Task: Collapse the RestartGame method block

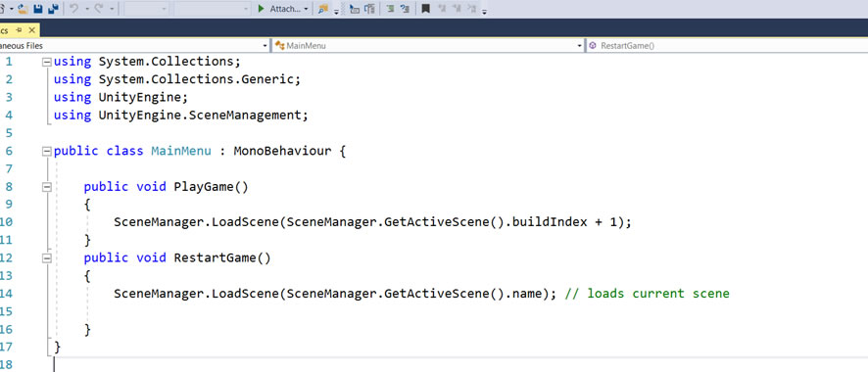Action: [x=46, y=258]
